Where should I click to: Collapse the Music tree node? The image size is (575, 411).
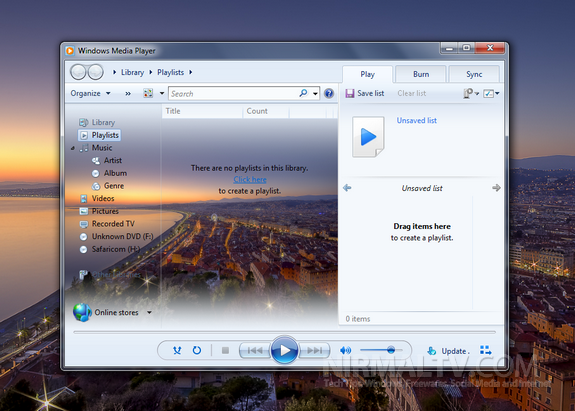73,148
